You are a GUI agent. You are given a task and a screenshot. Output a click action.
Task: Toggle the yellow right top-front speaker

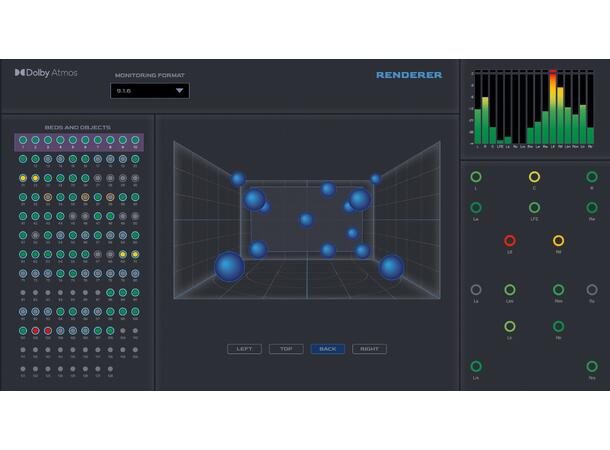tap(558, 241)
